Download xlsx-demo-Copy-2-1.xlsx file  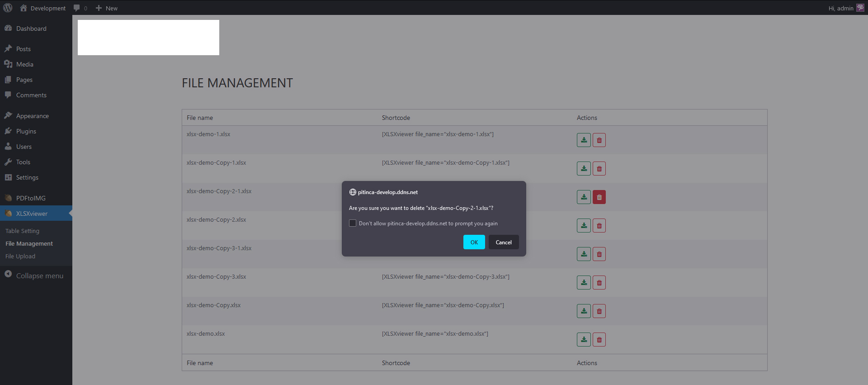click(x=584, y=197)
